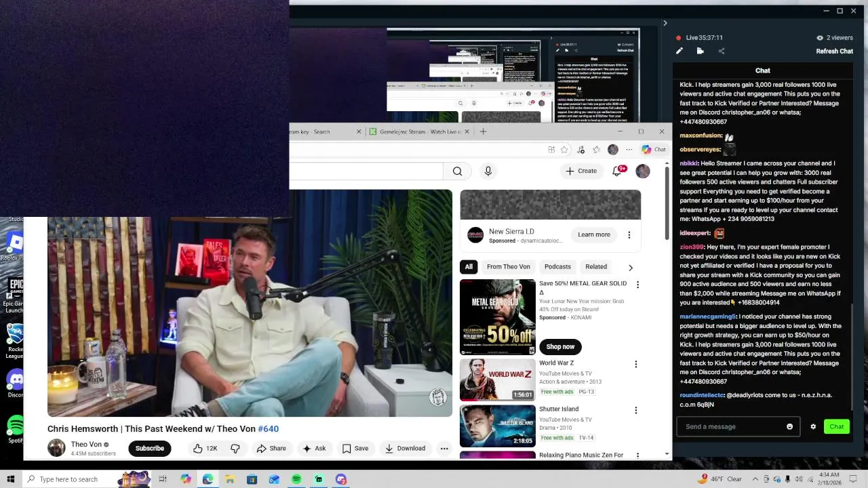
Task: Open options menu for World War Z
Action: click(x=635, y=365)
